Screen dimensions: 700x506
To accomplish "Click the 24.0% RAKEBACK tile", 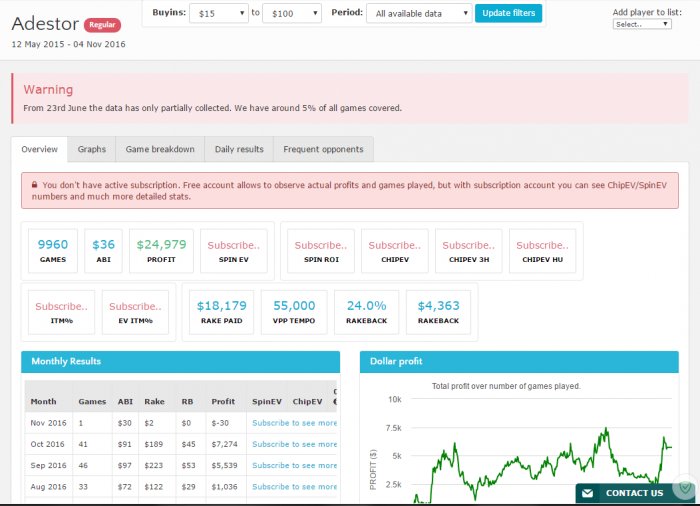I will click(367, 312).
